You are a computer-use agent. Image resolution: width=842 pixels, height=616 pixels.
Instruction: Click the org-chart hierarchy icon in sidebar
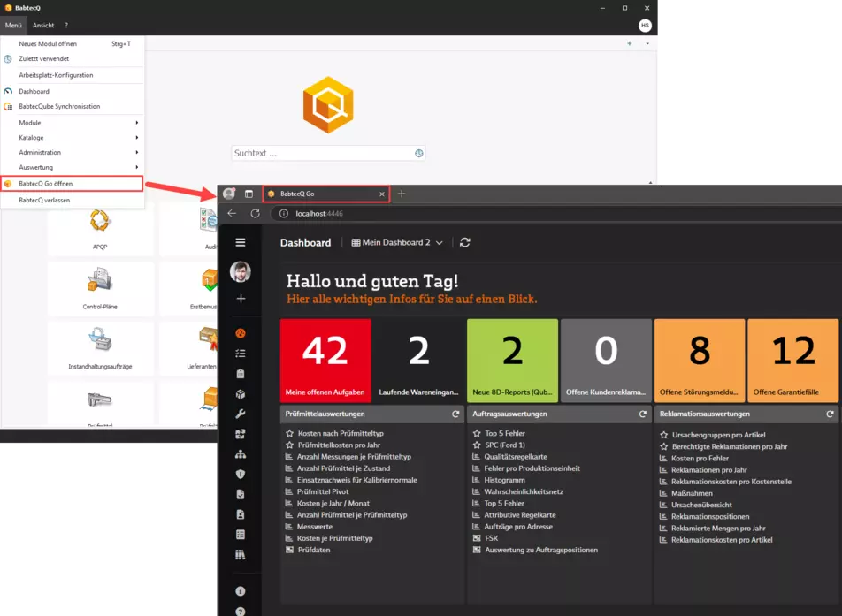coord(241,454)
